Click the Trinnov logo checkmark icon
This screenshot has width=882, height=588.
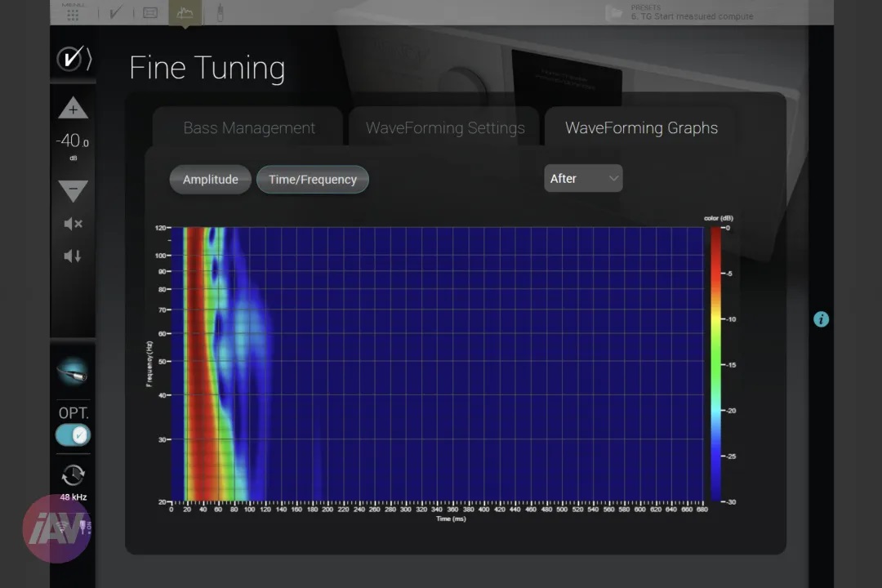(73, 59)
